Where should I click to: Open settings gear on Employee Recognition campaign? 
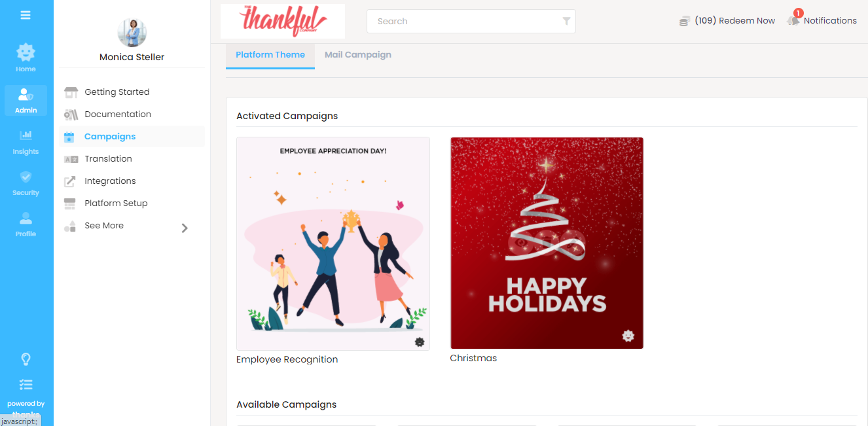pos(420,342)
